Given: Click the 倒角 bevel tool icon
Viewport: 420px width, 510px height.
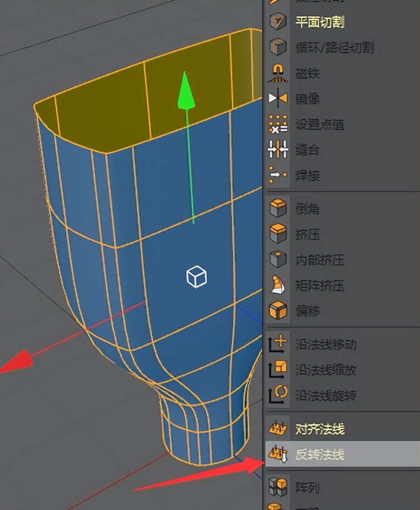Looking at the screenshot, I should (x=278, y=208).
